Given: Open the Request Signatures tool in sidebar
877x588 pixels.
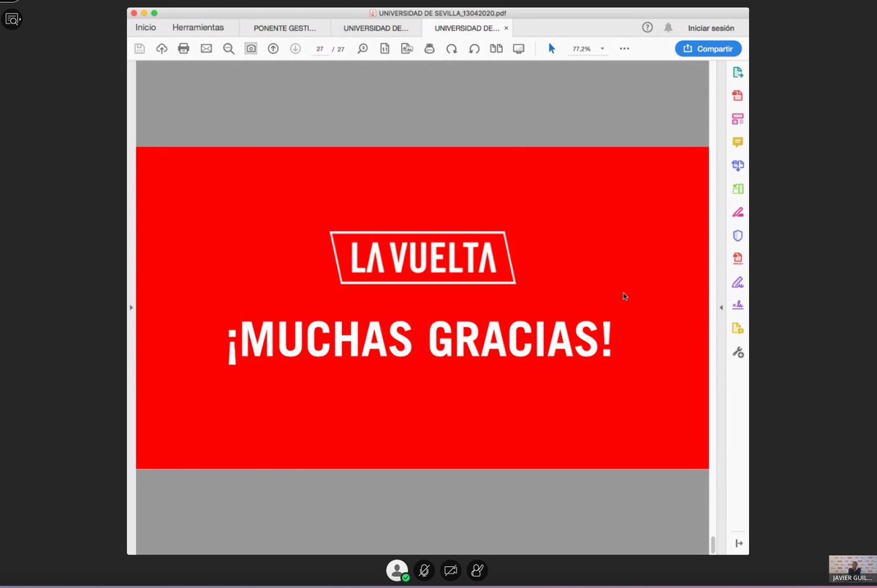Looking at the screenshot, I should tap(737, 305).
